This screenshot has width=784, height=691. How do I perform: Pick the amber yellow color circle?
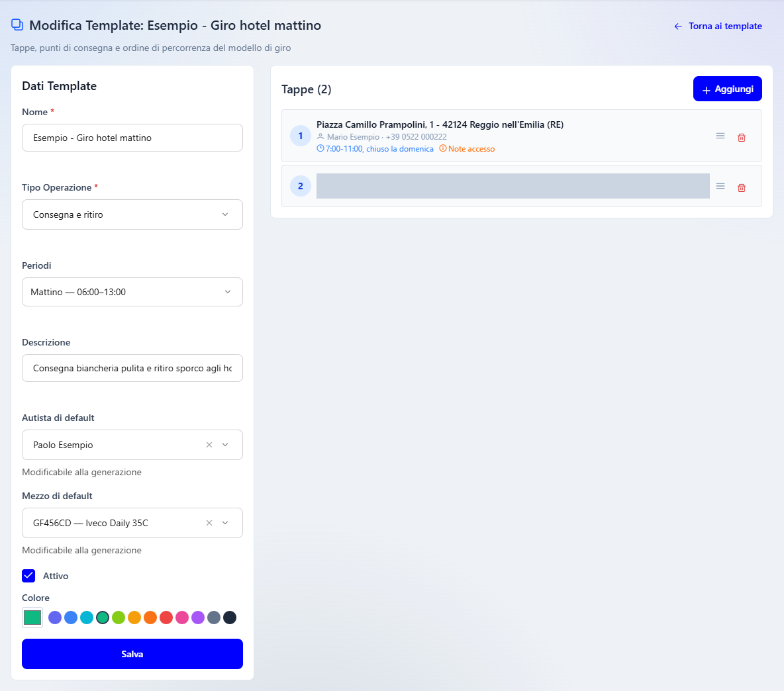134,618
